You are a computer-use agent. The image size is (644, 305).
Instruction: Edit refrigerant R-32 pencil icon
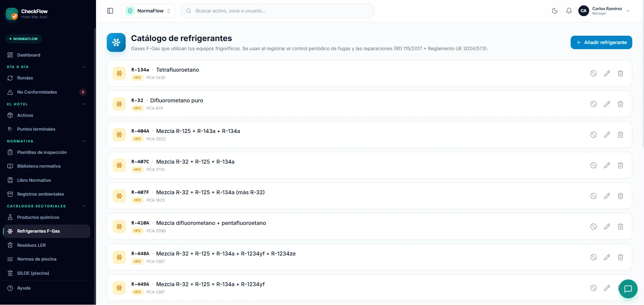[607, 104]
